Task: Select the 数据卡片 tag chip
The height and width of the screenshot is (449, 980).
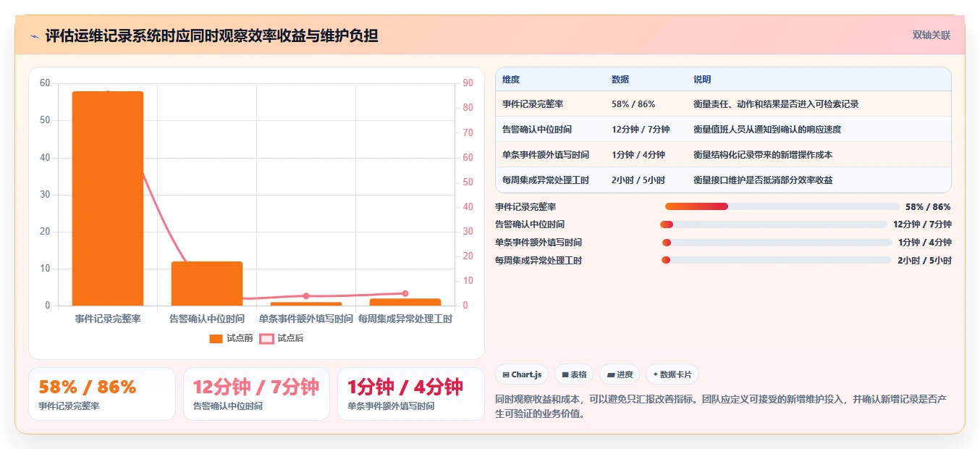Action: [672, 374]
